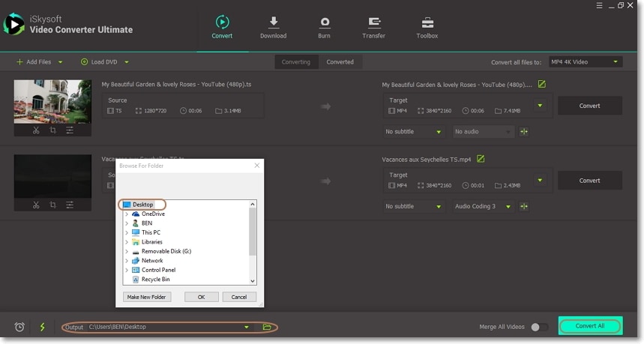This screenshot has height=344, width=644.
Task: Expand target format arrow for Seychelles video
Action: (540, 181)
